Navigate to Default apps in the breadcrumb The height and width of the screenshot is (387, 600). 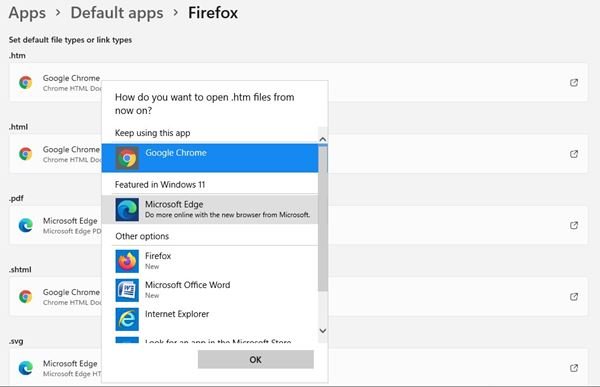click(x=117, y=13)
